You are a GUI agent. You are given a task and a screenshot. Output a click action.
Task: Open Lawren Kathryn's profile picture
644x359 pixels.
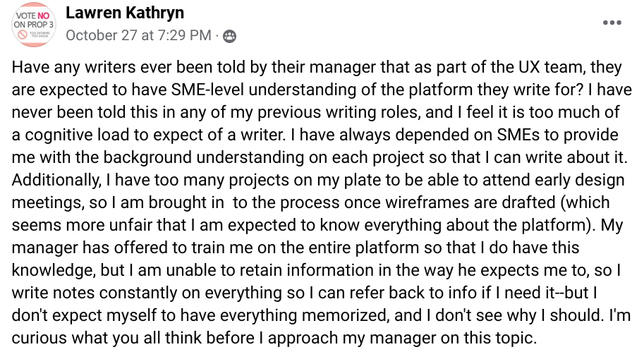(x=34, y=25)
